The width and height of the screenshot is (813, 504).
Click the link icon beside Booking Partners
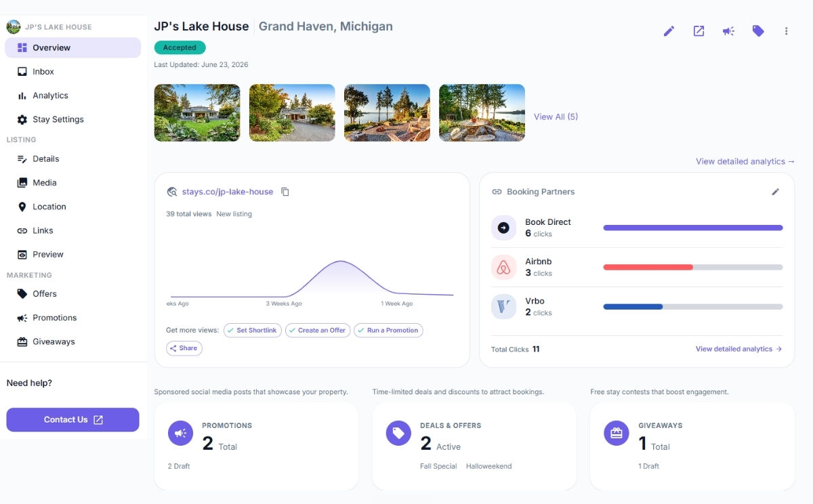[x=497, y=192]
